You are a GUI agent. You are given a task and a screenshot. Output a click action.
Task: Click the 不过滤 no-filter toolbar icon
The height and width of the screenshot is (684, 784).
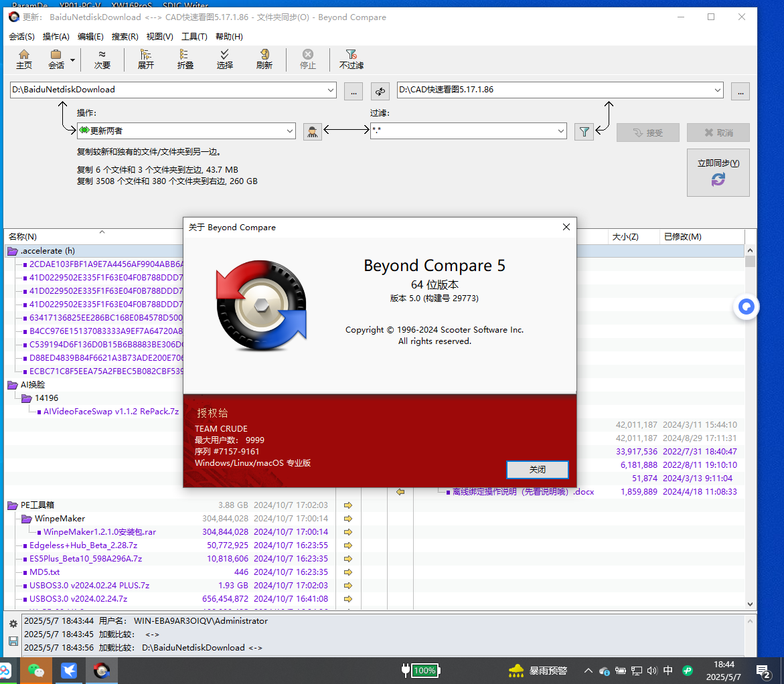[x=351, y=59]
